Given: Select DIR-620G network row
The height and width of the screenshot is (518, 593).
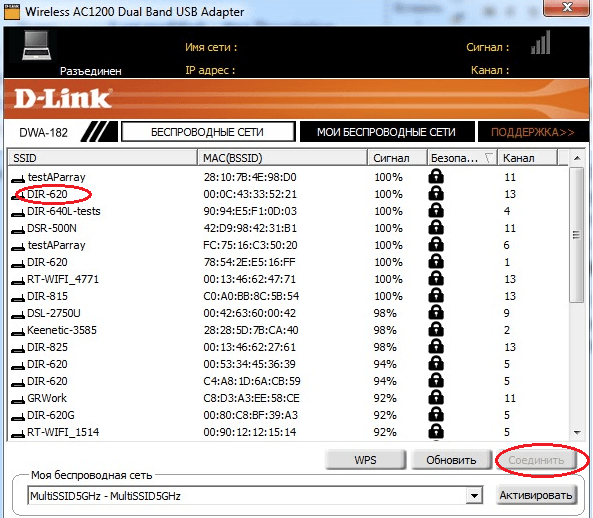Looking at the screenshot, I should tap(287, 415).
